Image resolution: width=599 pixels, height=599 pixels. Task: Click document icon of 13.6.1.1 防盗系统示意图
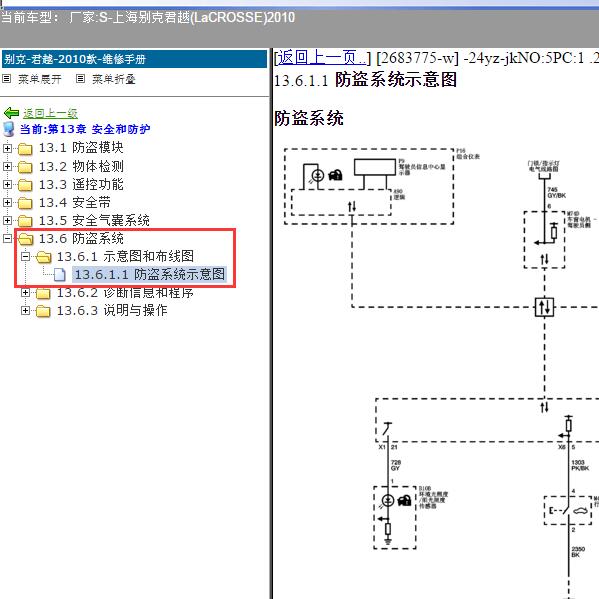(x=60, y=275)
